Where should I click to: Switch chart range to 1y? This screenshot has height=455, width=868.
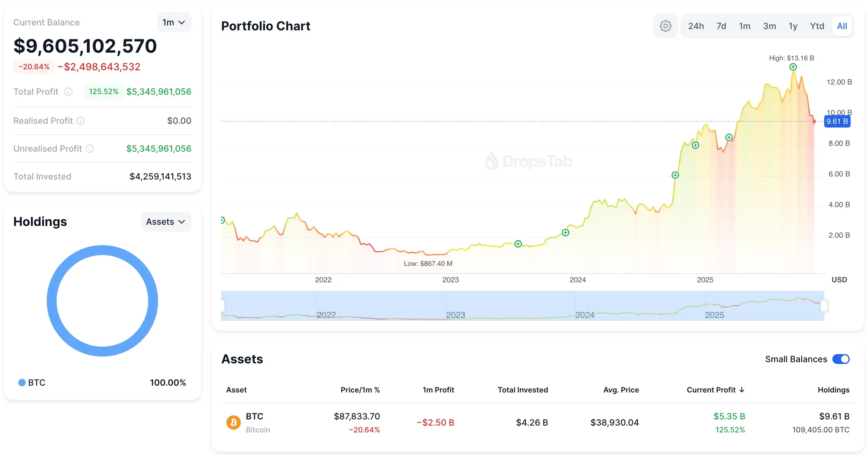coord(793,26)
